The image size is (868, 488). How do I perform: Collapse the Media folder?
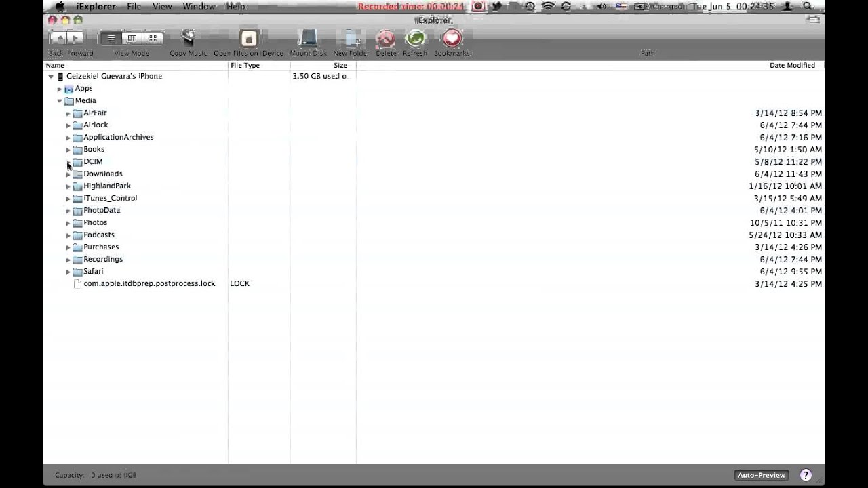[x=60, y=101]
